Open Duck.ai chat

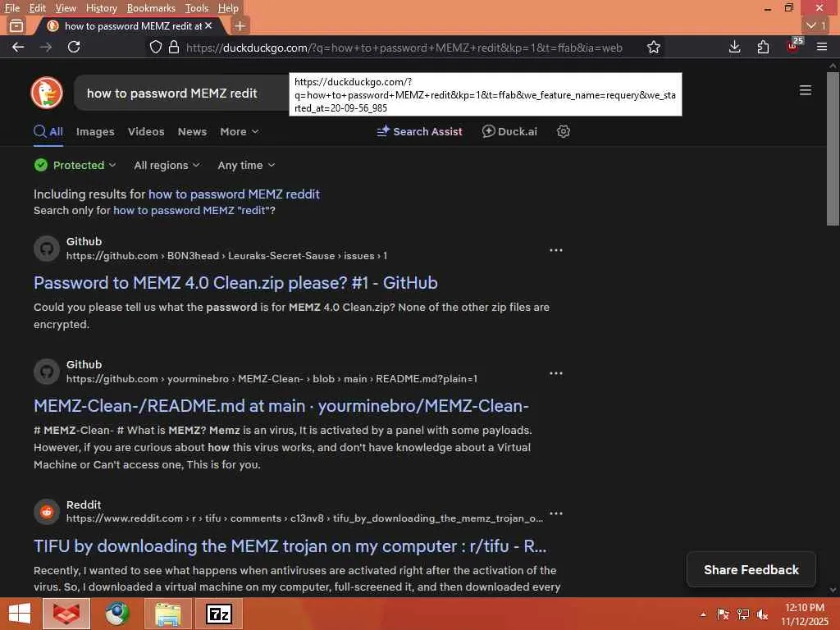pos(509,131)
